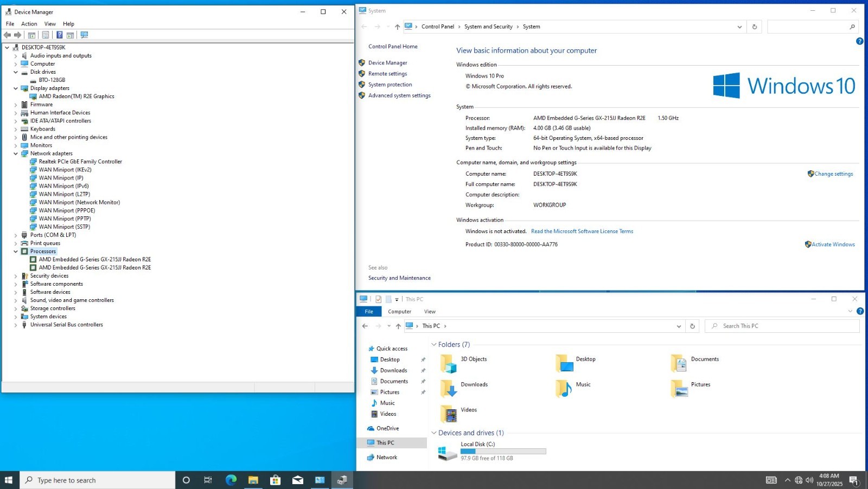Collapse the Display adapters node
The image size is (868, 489).
click(16, 88)
